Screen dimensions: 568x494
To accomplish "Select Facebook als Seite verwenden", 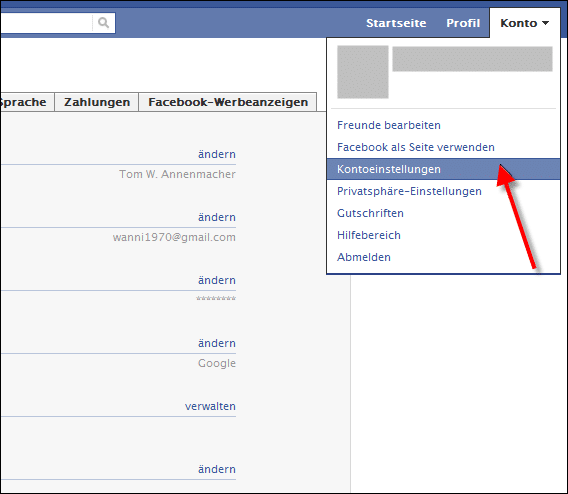I will [x=415, y=147].
